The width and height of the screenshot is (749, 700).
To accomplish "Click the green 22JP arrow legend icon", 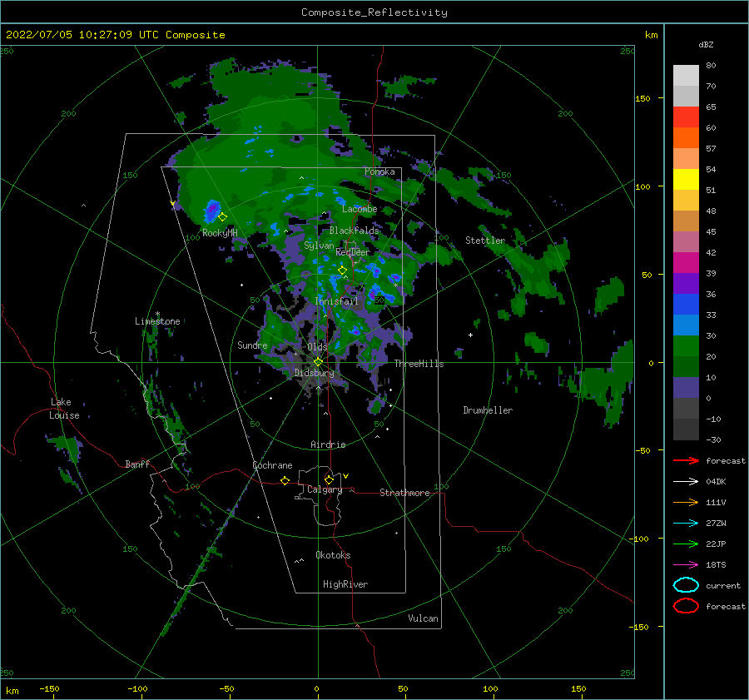I will click(x=686, y=544).
